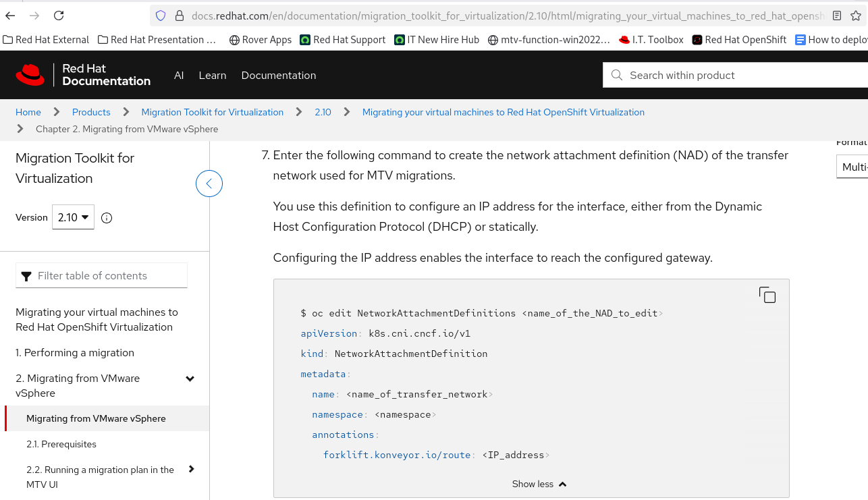868x500 pixels.
Task: Expand section 2.2 Running a migration plan
Action: pyautogui.click(x=192, y=470)
